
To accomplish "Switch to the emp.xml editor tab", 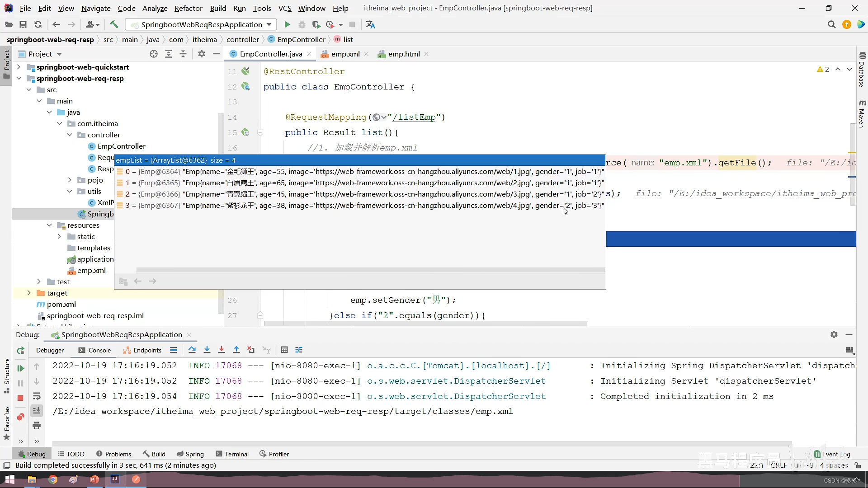I will pos(345,54).
